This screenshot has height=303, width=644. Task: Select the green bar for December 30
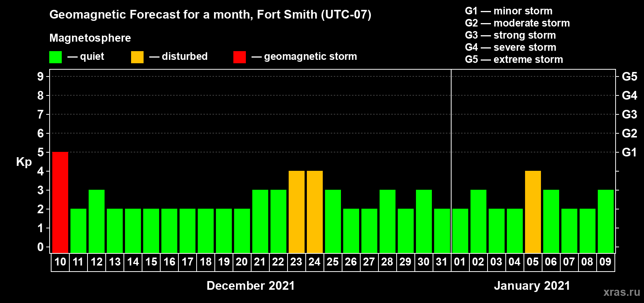point(424,221)
